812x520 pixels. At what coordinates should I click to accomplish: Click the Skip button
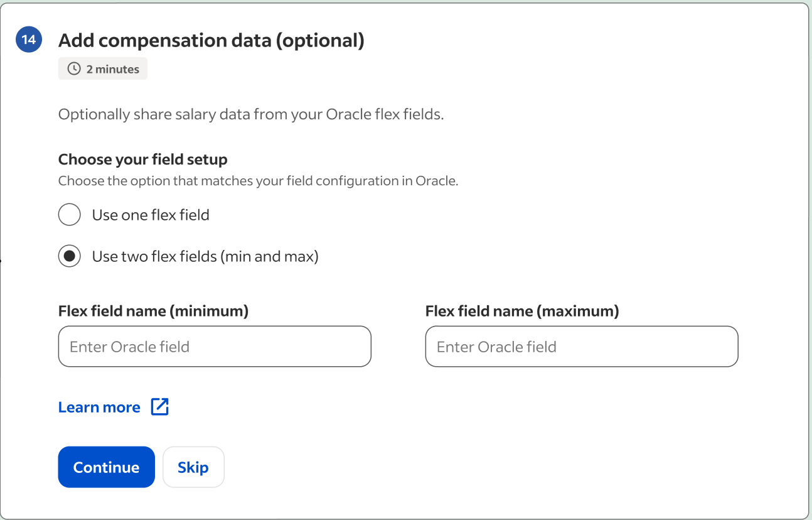pos(193,467)
